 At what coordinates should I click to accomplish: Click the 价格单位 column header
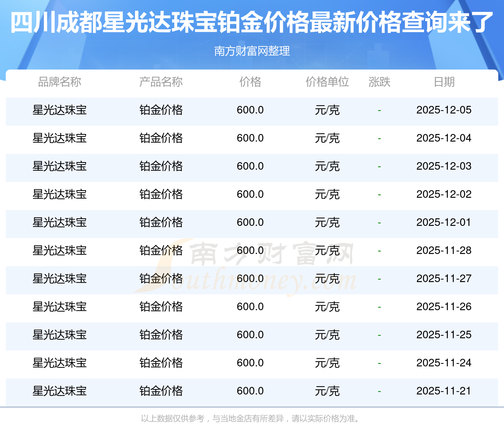pyautogui.click(x=327, y=82)
